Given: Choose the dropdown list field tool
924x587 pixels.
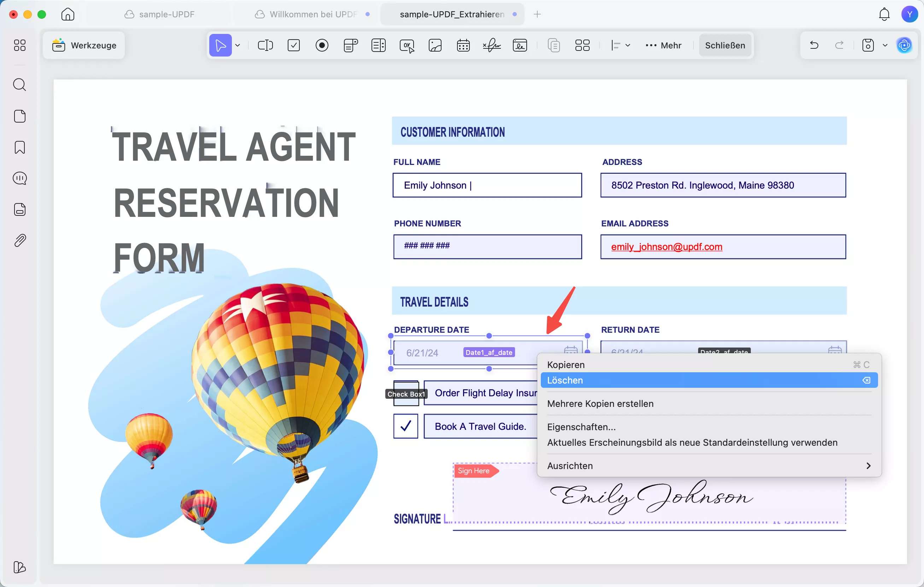Looking at the screenshot, I should pyautogui.click(x=350, y=45).
